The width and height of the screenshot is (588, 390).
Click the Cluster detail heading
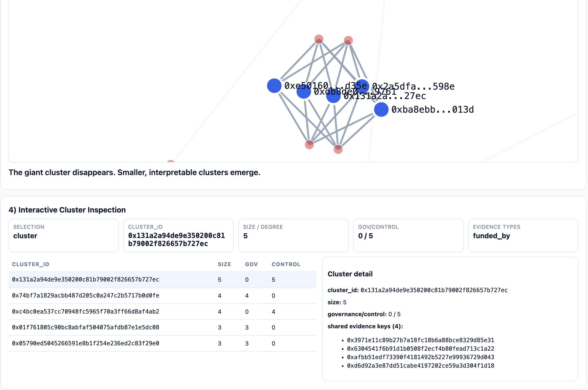point(350,274)
